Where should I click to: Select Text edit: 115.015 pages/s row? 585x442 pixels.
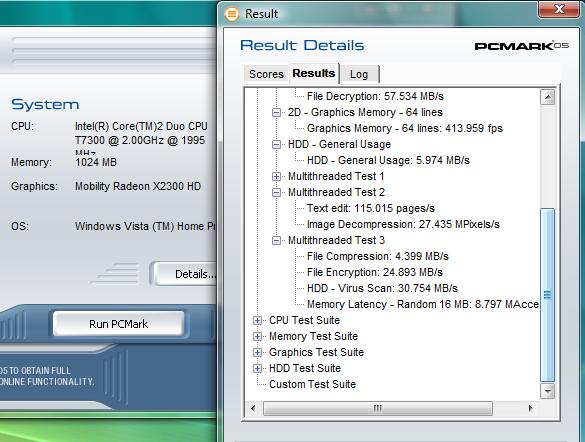(370, 208)
